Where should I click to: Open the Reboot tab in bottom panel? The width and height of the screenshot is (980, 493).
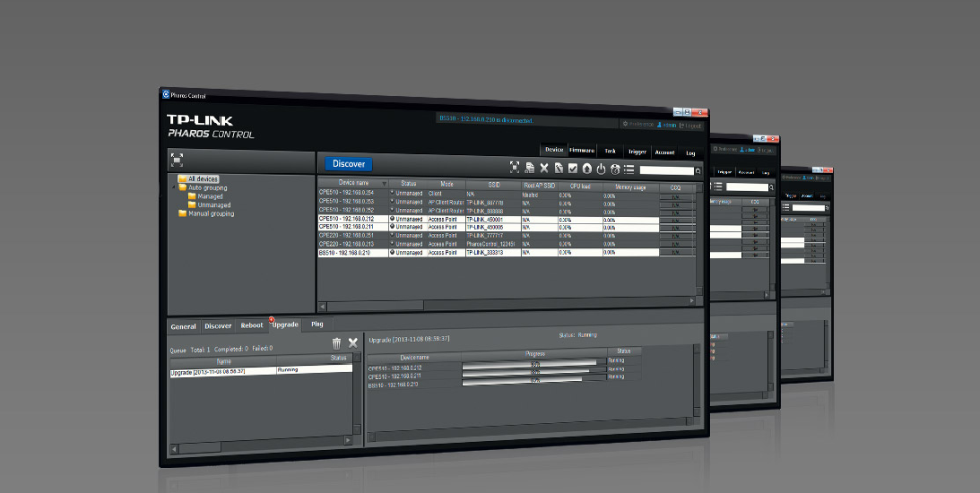point(252,325)
